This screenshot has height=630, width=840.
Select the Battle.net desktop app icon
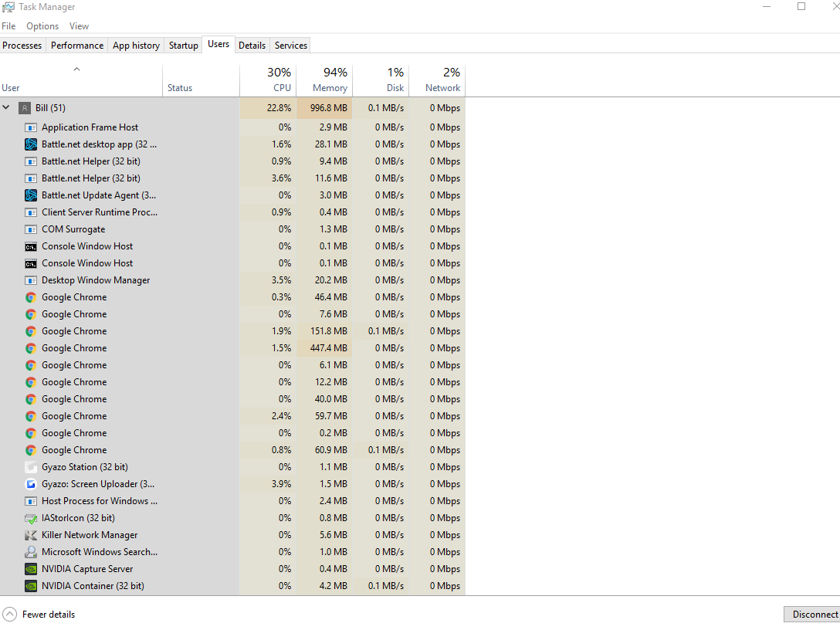pos(31,144)
